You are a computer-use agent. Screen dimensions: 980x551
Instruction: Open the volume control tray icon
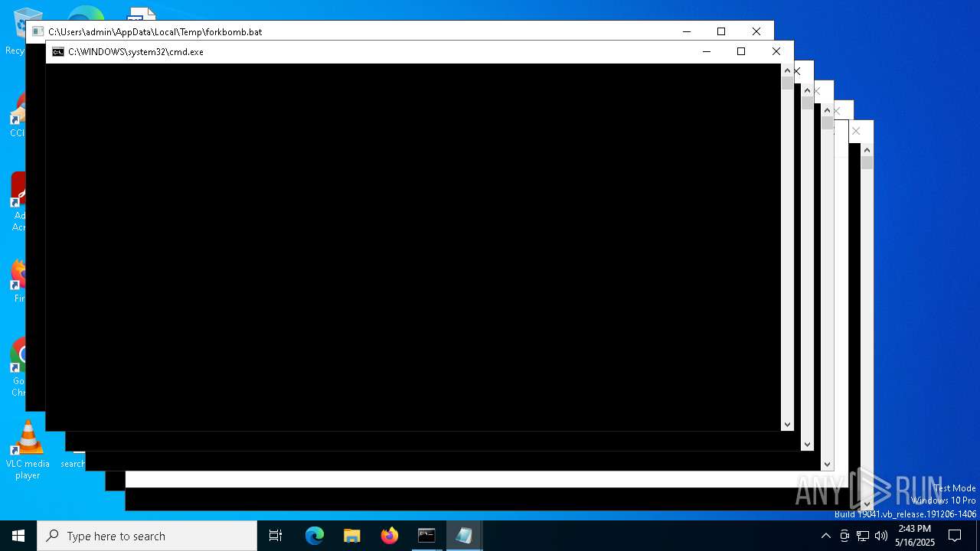point(881,536)
